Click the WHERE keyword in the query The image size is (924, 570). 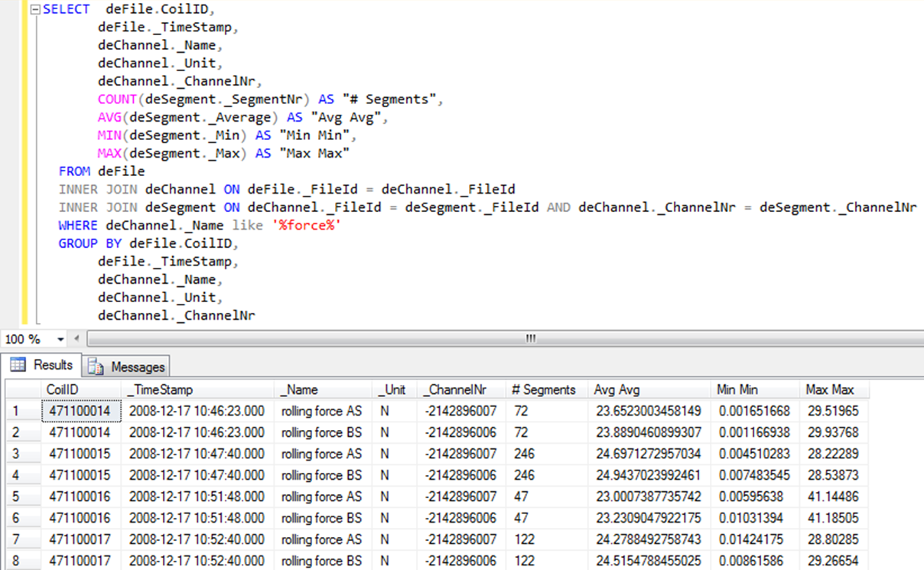coord(78,225)
